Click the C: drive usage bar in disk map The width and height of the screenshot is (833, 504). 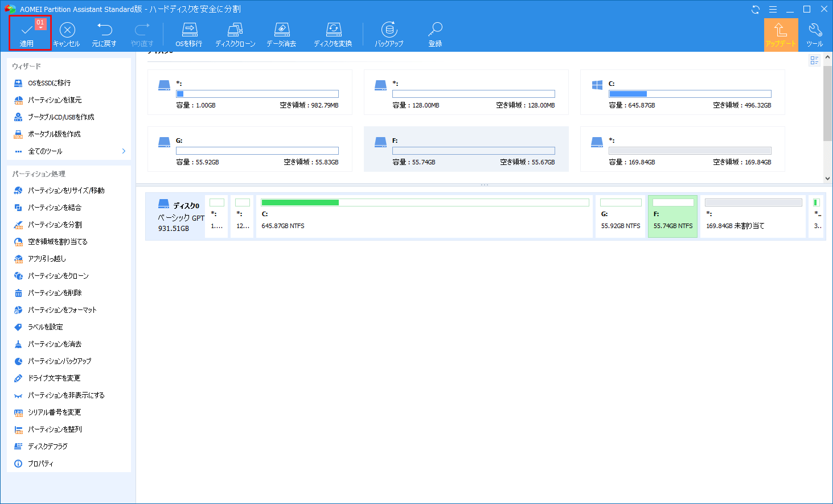coord(424,203)
